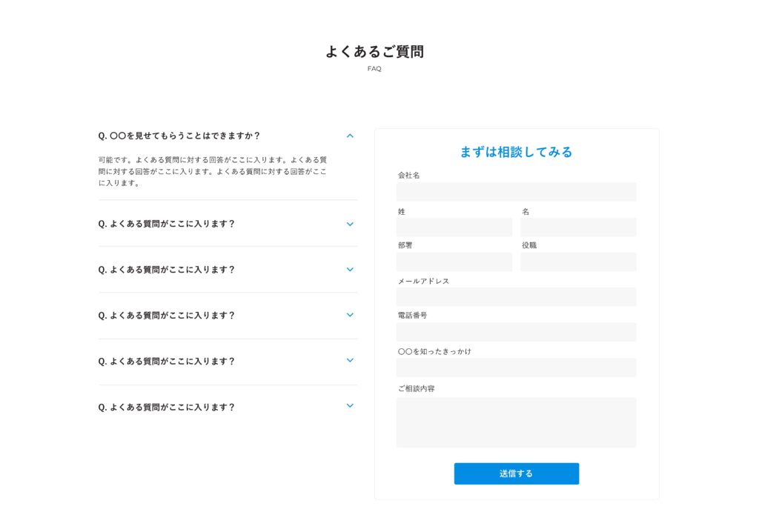The image size is (759, 532).
Task: Collapse the first FAQ with up chevron
Action: 350,136
